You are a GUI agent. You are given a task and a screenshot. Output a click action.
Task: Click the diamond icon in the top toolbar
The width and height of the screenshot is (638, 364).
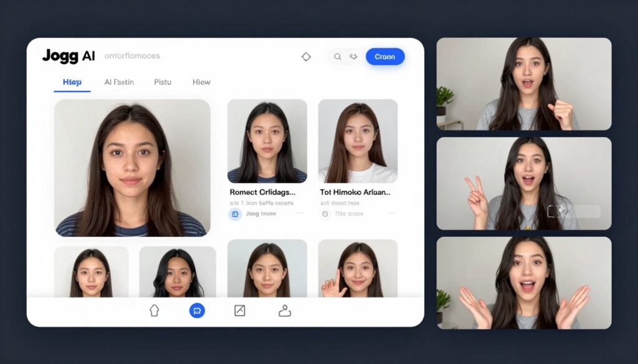306,56
